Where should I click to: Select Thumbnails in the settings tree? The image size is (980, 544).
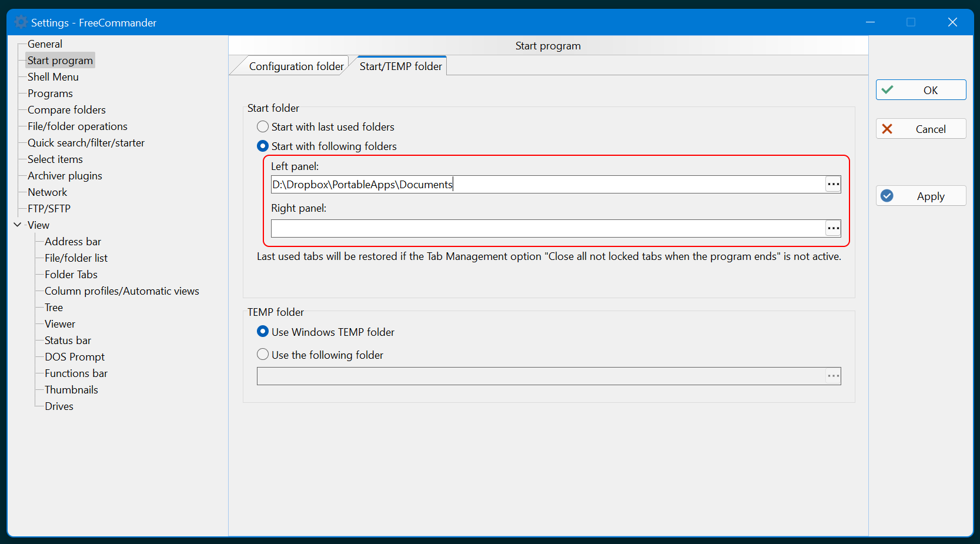[x=71, y=390]
